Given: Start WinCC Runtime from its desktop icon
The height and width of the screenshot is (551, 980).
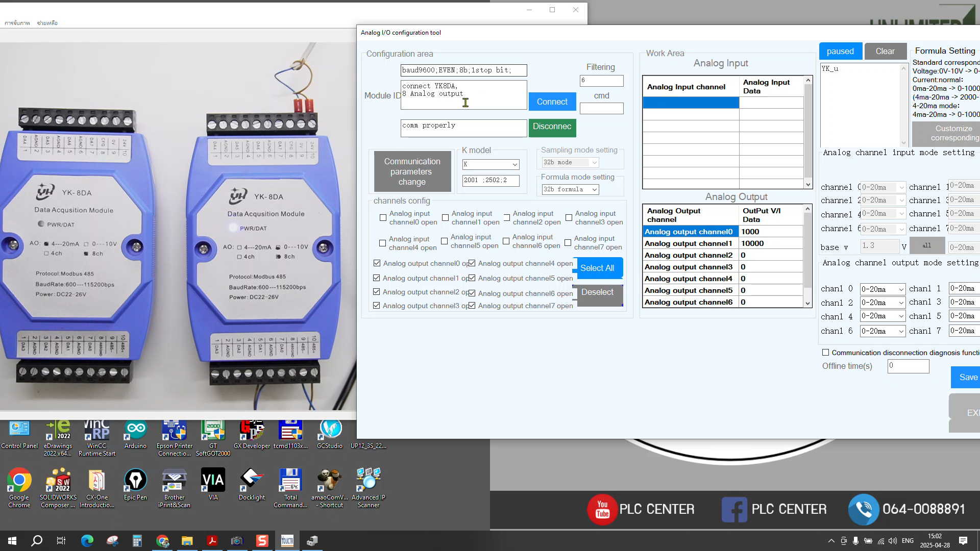Looking at the screenshot, I should pyautogui.click(x=96, y=430).
